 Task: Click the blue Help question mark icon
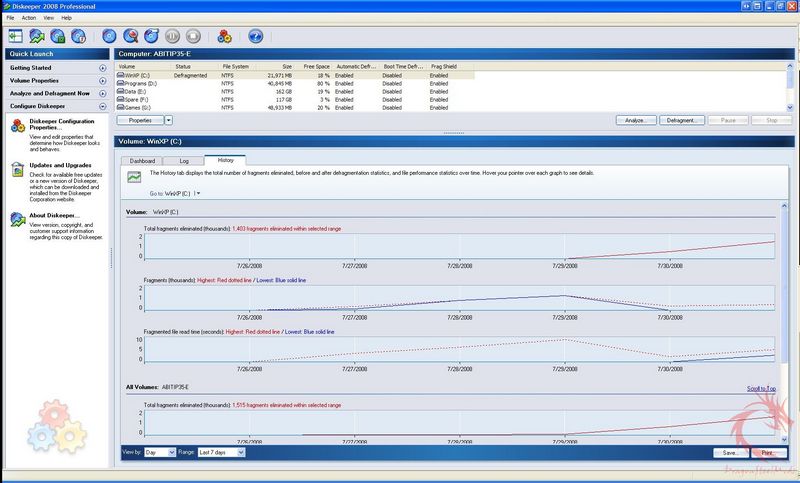click(255, 36)
